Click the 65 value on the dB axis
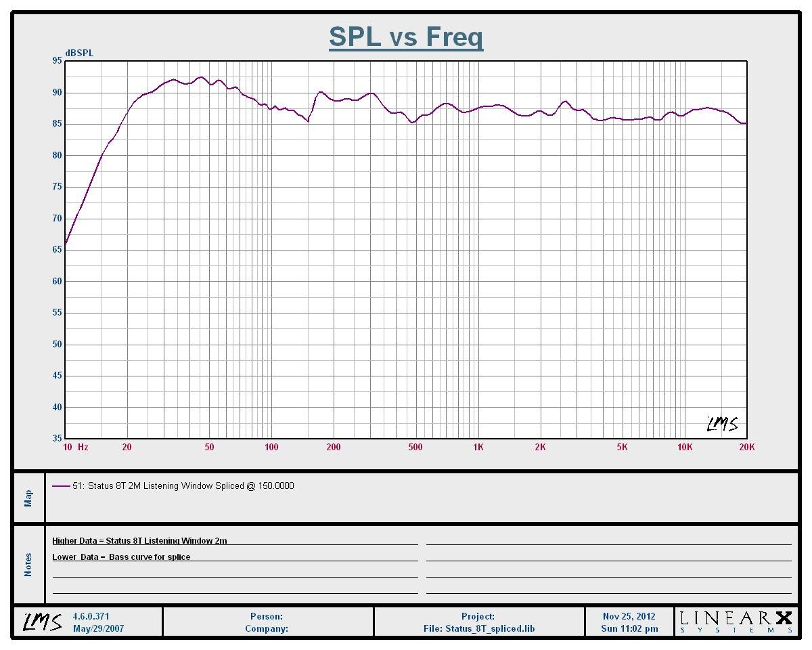Screen dimensions: 812x650 click(57, 250)
